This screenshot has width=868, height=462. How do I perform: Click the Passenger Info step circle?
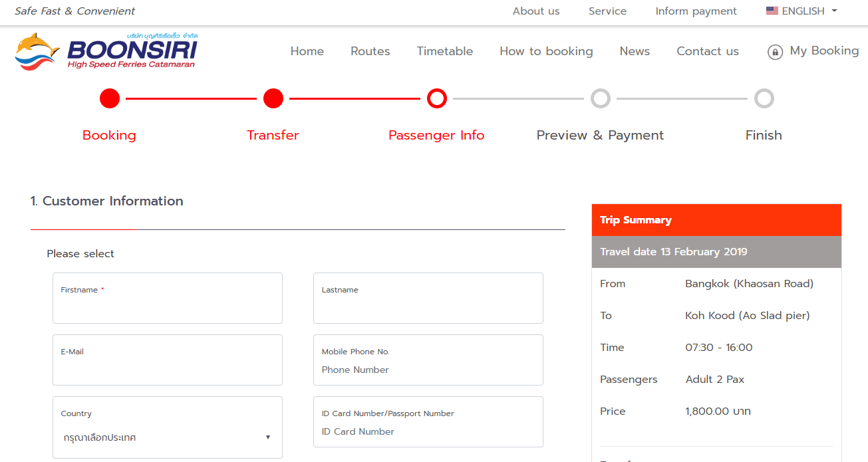436,98
